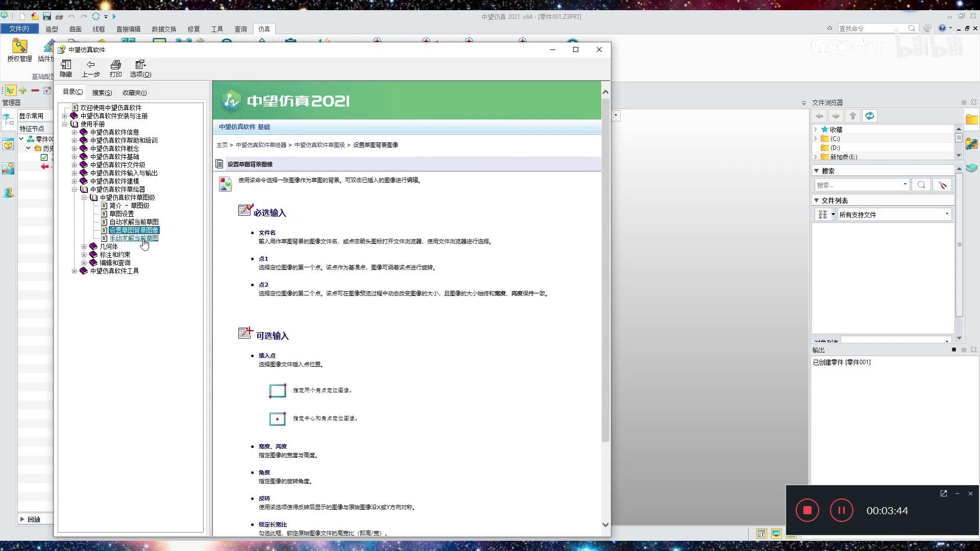Open 自动求解当前草图 help topic
980x551 pixels.
(x=134, y=222)
